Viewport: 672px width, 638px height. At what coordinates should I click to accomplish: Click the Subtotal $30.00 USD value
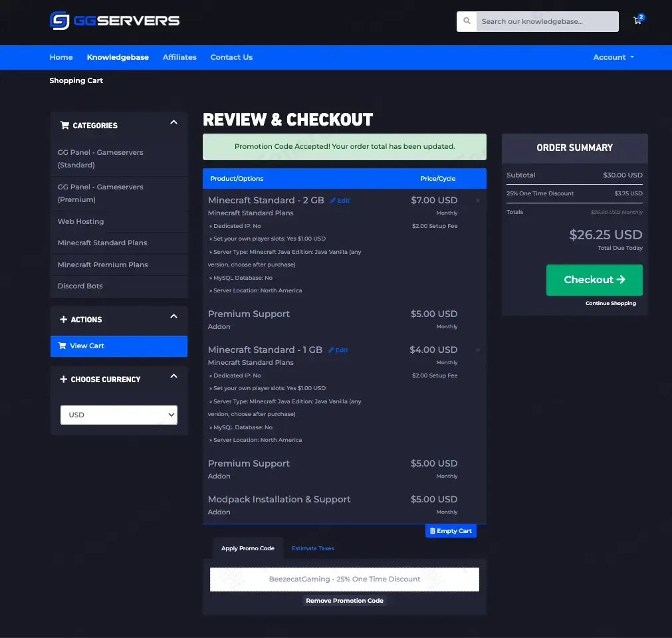(623, 175)
